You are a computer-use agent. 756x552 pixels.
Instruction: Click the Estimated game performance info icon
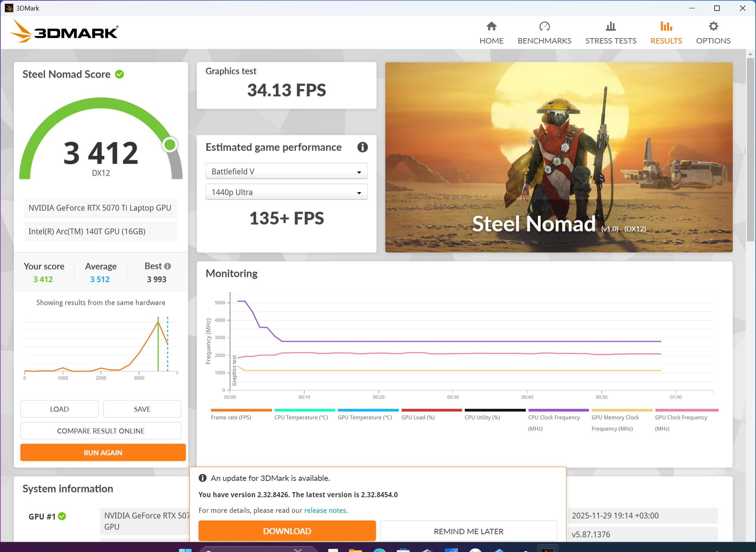point(362,147)
